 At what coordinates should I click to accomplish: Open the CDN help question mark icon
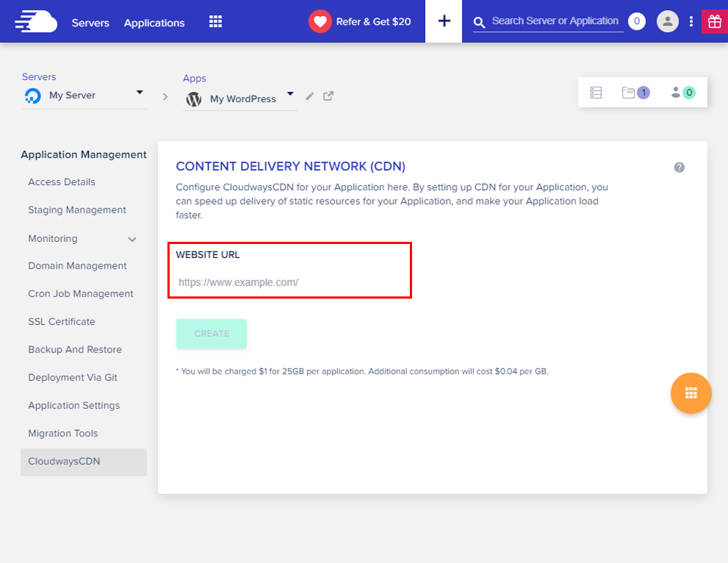click(x=678, y=168)
